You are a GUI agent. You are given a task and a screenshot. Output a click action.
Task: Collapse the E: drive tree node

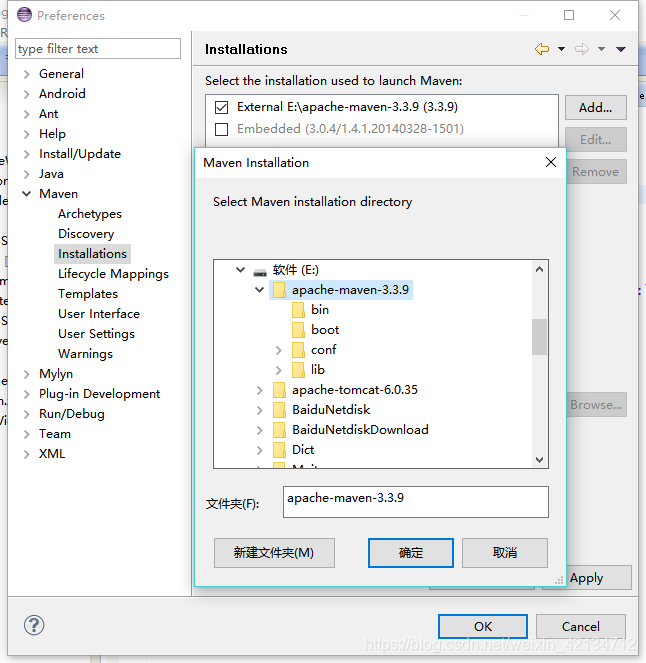pyautogui.click(x=241, y=269)
